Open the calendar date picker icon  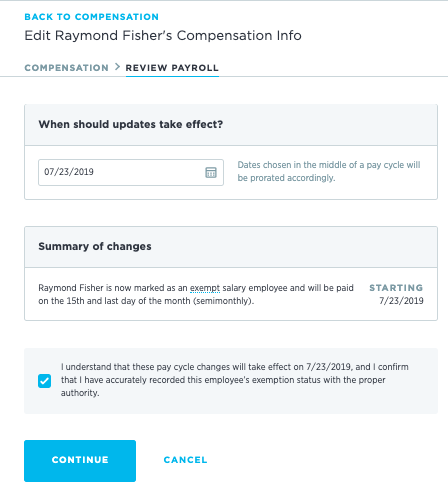pyautogui.click(x=211, y=172)
